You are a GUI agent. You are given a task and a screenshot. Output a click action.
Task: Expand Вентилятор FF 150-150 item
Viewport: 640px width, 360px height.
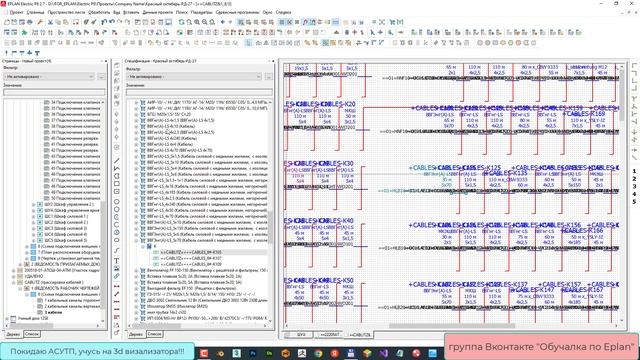click(136, 270)
